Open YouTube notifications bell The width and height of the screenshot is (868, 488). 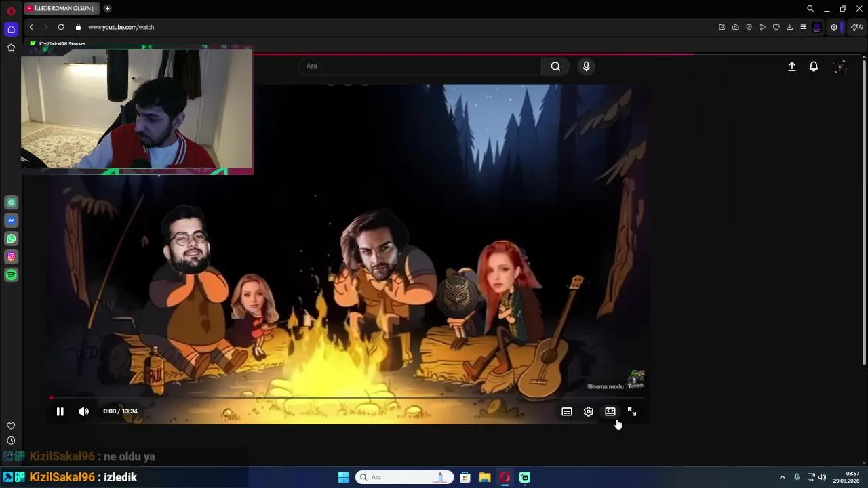point(814,66)
